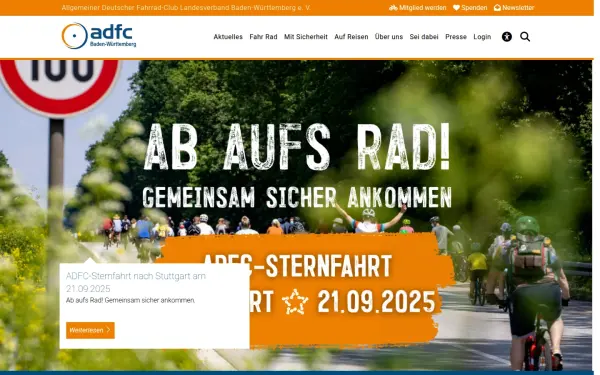Click the ADFC-Sternfahrt nach Stuttgart headline

[135, 282]
